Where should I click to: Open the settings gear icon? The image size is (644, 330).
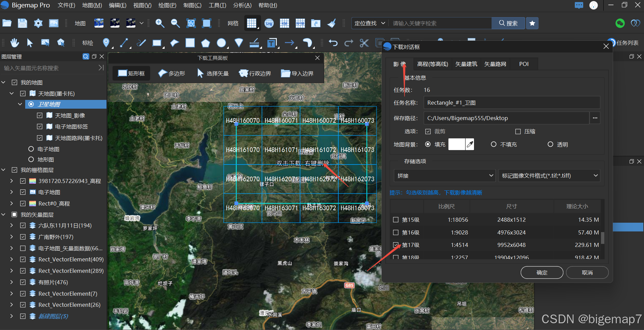[38, 23]
